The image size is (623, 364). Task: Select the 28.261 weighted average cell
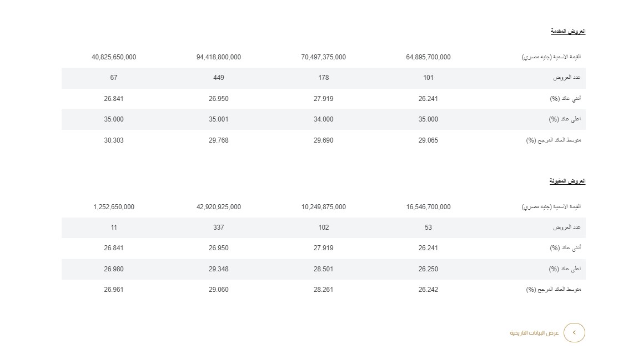tap(324, 290)
